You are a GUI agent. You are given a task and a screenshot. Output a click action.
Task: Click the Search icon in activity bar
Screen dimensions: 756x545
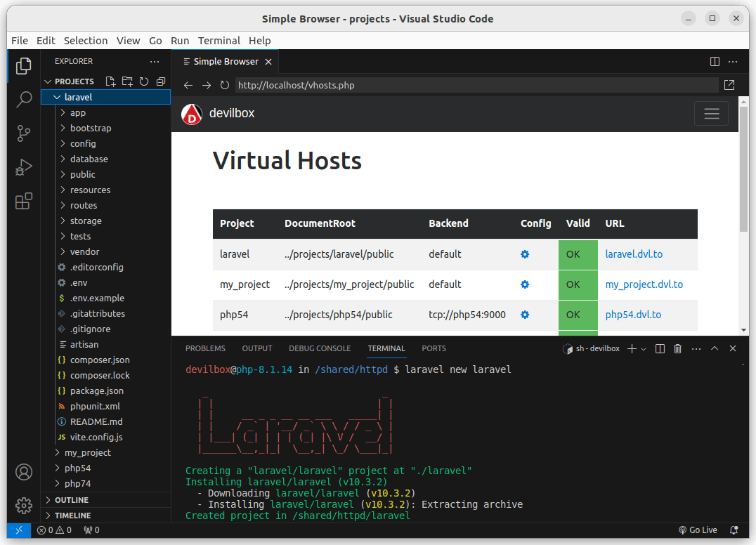(24, 99)
